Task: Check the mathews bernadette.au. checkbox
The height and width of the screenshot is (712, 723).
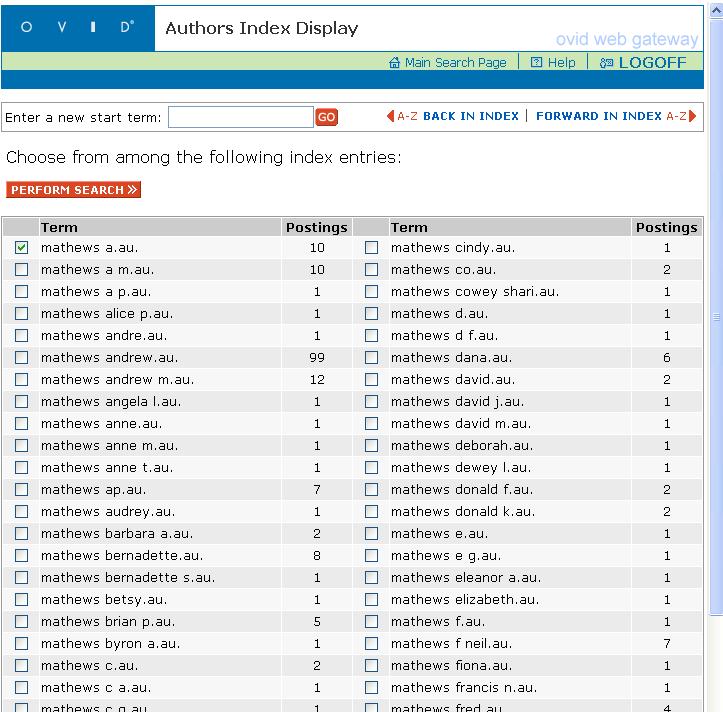Action: (21, 556)
